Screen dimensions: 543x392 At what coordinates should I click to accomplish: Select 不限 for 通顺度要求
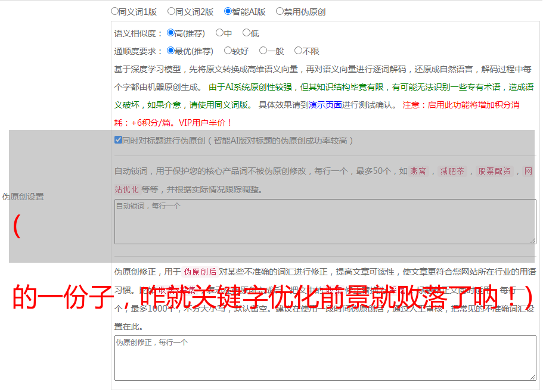(298, 51)
